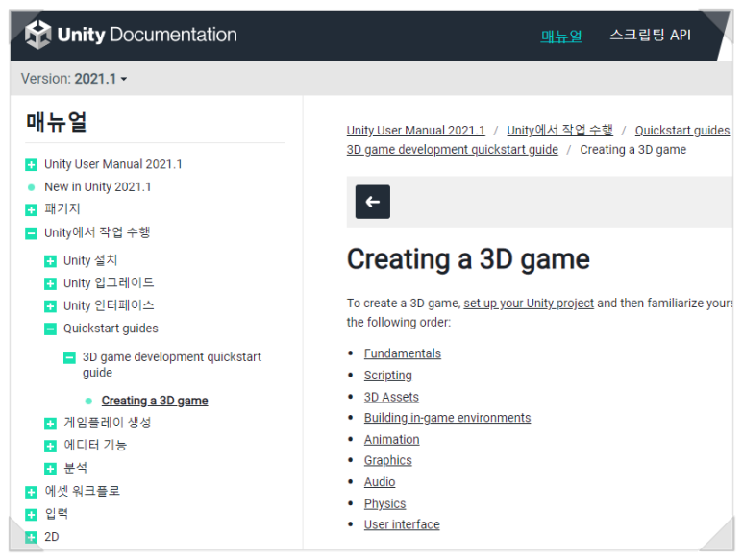Expand the Unity 업그레이드 node

50,283
